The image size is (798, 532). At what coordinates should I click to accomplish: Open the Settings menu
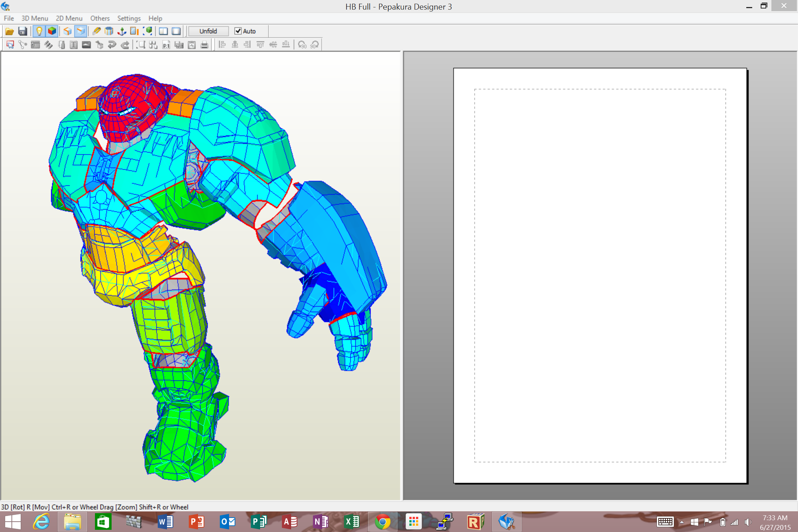[x=129, y=18]
